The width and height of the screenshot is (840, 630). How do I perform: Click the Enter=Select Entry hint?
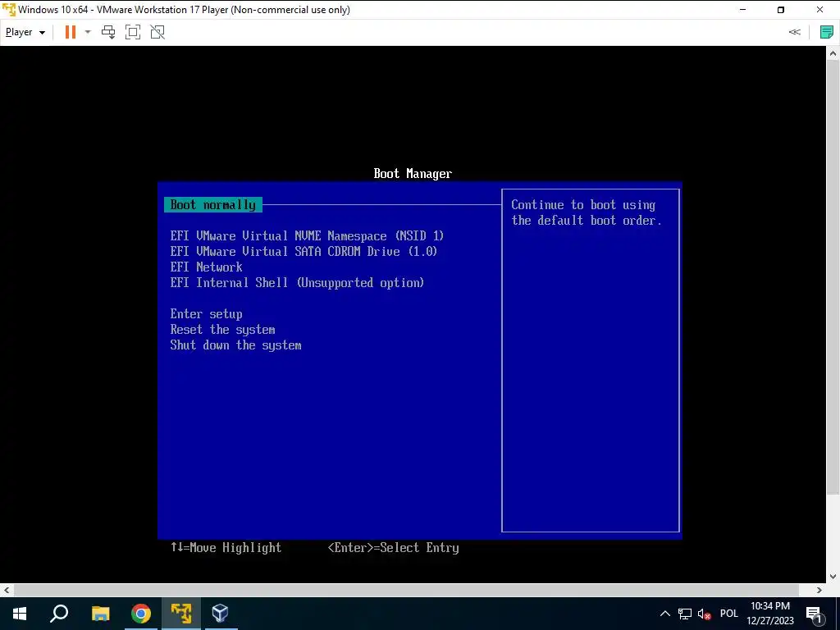pos(393,547)
